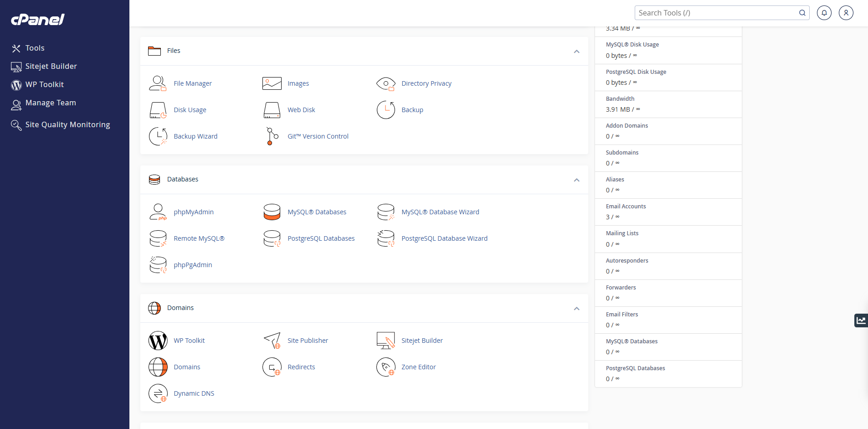Click the Mailing Lists statistic label

pos(622,233)
